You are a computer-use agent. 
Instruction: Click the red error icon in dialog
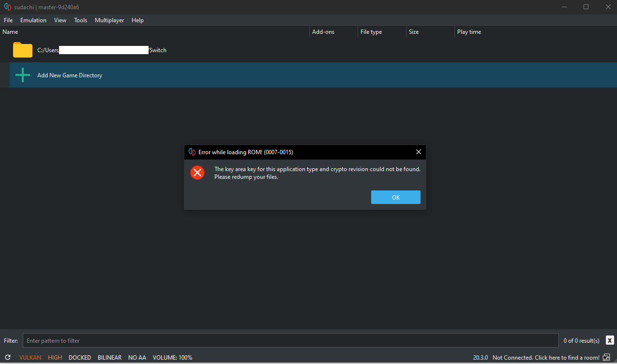tap(197, 173)
